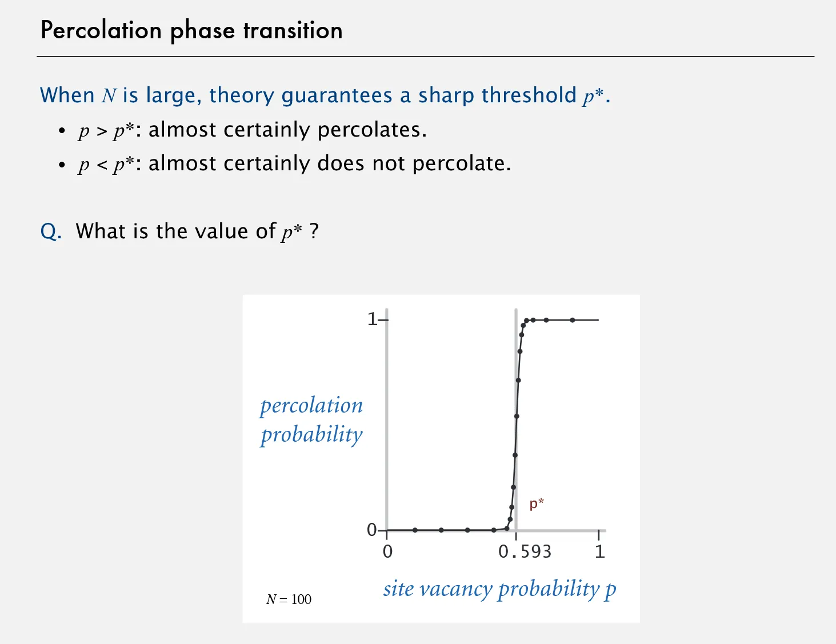
Task: Click the percolation probability axis label
Action: tap(311, 420)
